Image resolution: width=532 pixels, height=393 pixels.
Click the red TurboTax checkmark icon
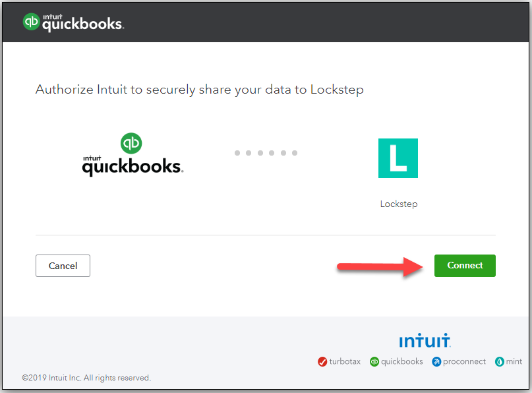click(322, 361)
